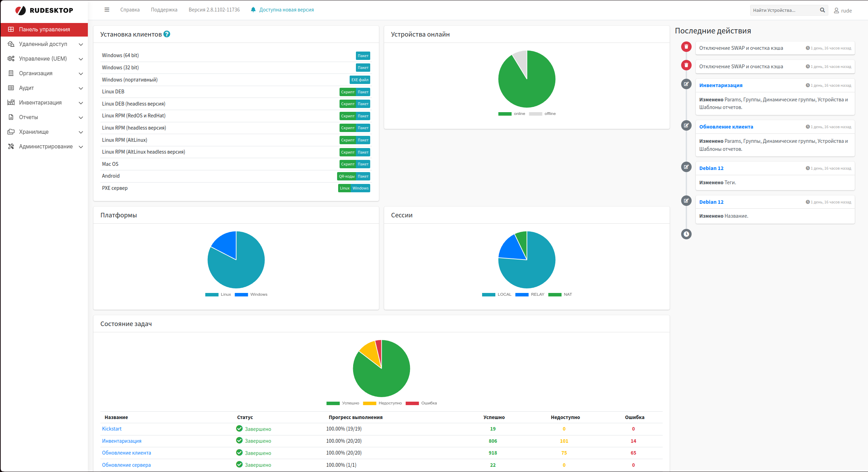Image resolution: width=868 pixels, height=472 pixels.
Task: Click the hamburger menu toggle icon
Action: click(x=107, y=10)
